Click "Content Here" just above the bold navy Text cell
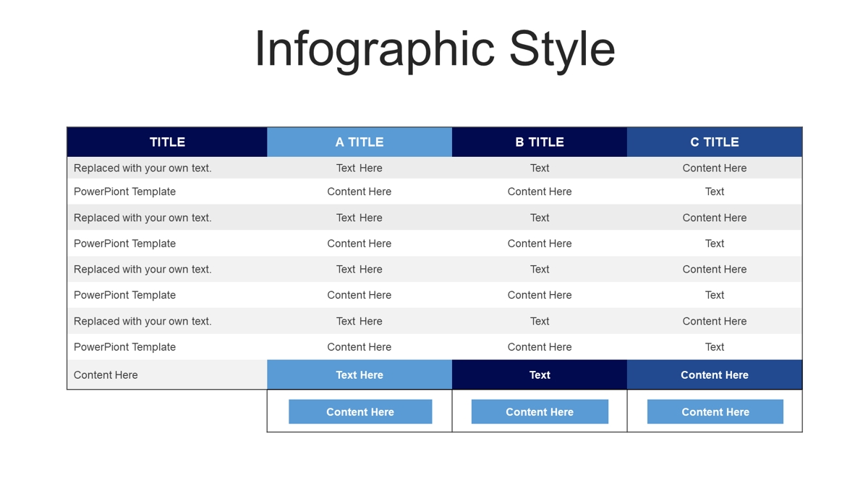The image size is (868, 488). 540,347
